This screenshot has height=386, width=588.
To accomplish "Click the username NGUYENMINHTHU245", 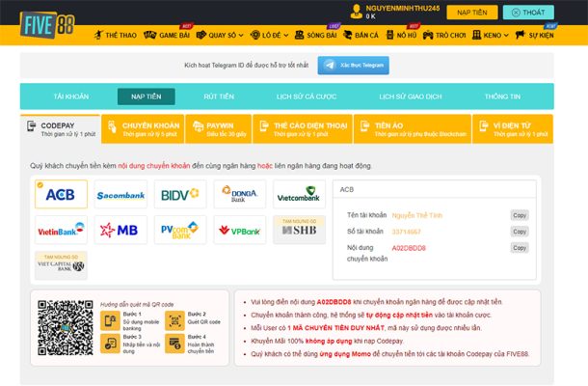I will 403,9.
